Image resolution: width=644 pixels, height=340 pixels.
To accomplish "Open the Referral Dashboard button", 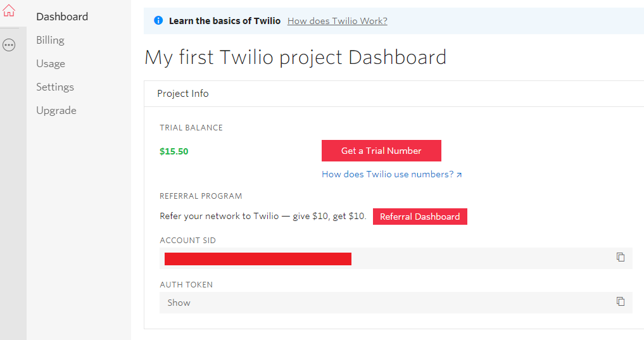I will pyautogui.click(x=420, y=217).
